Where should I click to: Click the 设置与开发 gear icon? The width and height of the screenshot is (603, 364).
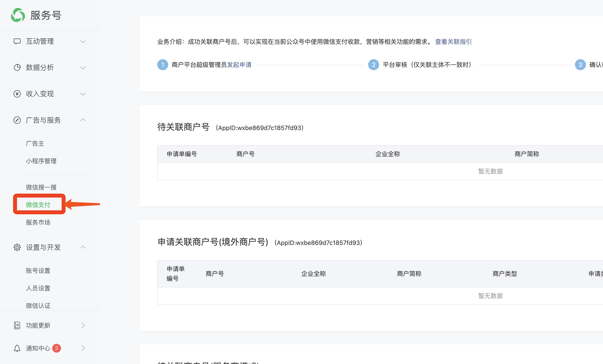[17, 248]
